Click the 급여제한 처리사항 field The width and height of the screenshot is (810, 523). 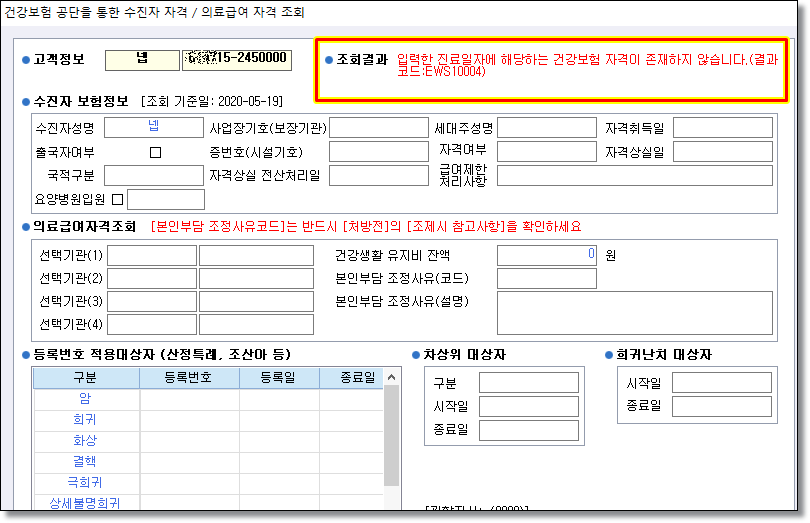coord(634,176)
